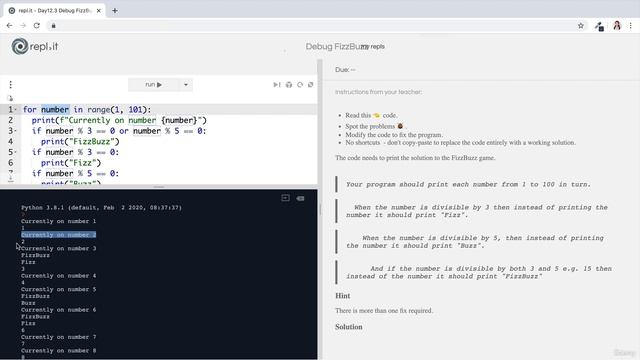The width and height of the screenshot is (640, 360).
Task: Select the Day12.3 Debug FizzBuzz tab
Action: [55, 11]
